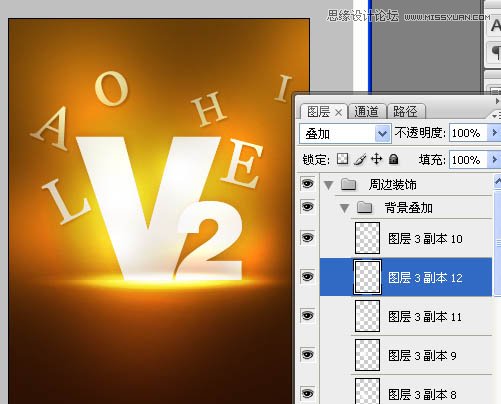Hide layer 图层 3 副本 10
This screenshot has height=404, width=501.
[x=307, y=238]
